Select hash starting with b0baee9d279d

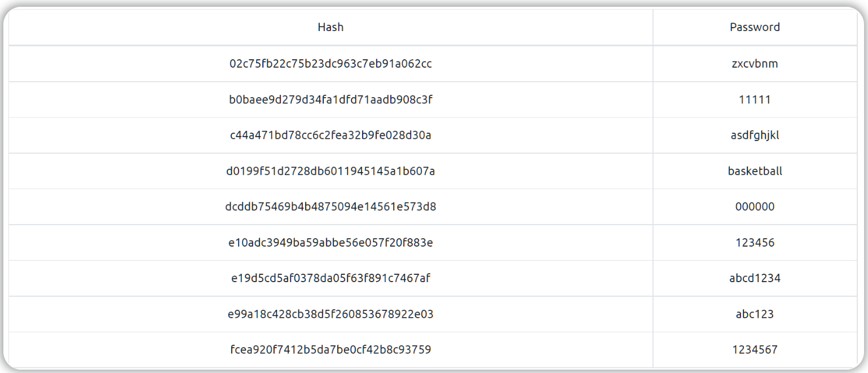(x=331, y=100)
